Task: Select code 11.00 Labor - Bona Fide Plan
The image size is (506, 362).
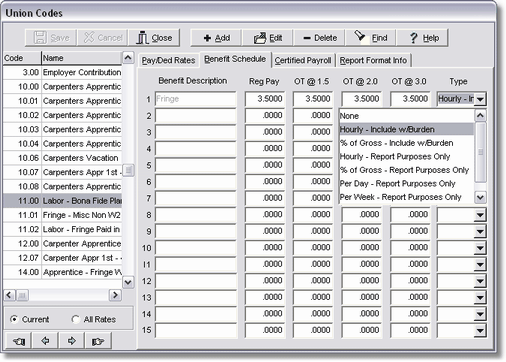Action: [63, 201]
